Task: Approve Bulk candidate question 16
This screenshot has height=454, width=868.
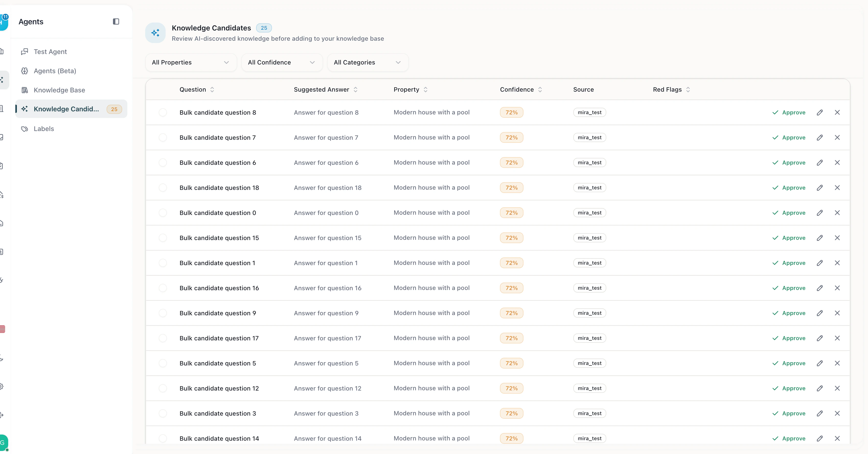Action: pos(789,288)
